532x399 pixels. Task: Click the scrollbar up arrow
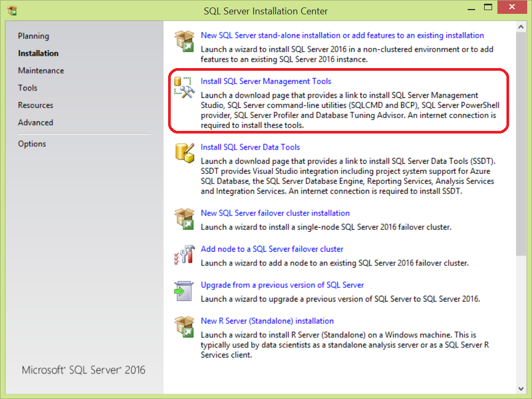pyautogui.click(x=521, y=27)
